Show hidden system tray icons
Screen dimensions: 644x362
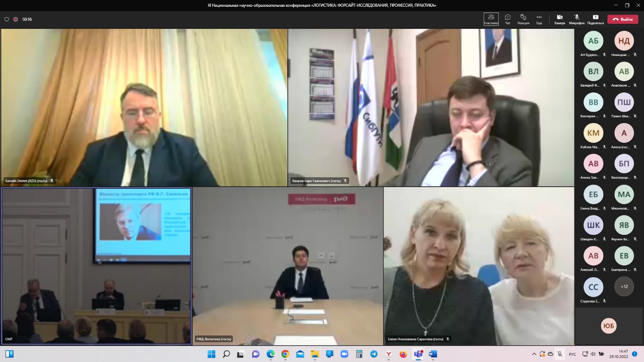click(534, 354)
